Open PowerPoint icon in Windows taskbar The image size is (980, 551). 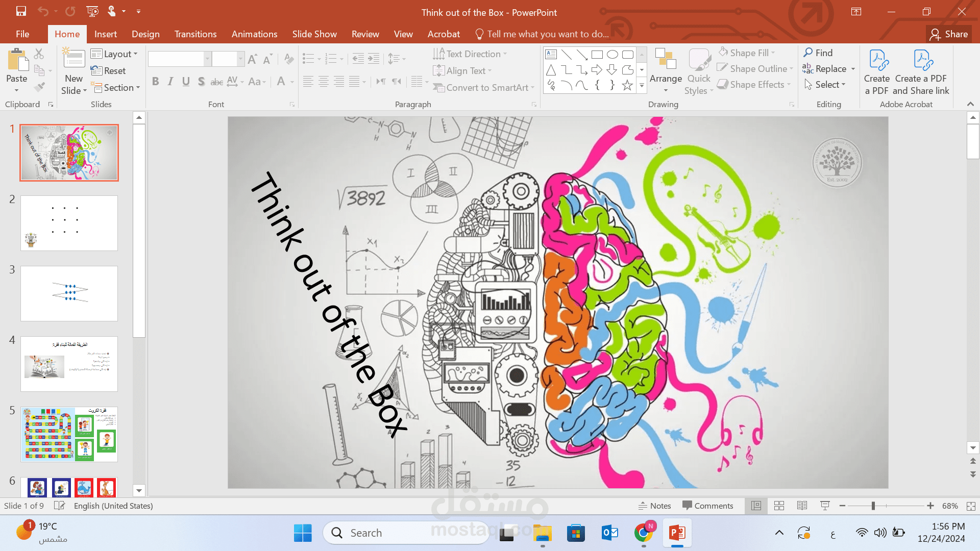(x=677, y=533)
